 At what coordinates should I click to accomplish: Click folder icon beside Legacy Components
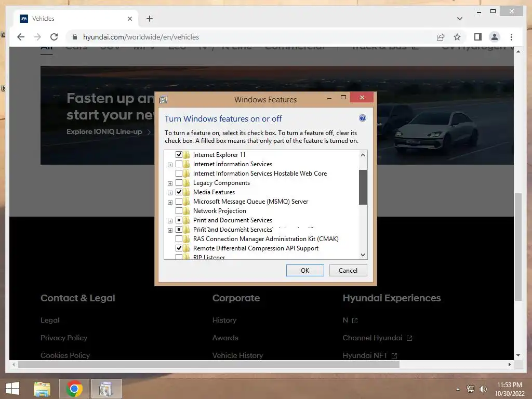tap(187, 183)
